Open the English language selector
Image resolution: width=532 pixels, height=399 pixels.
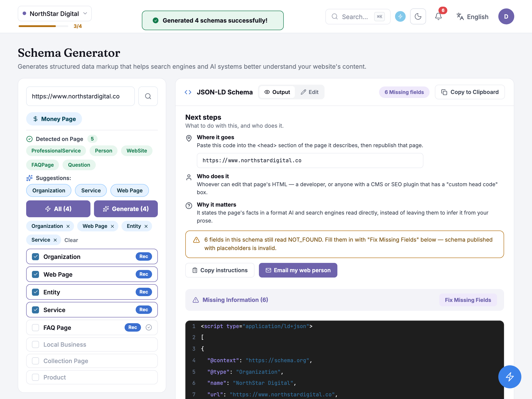click(472, 17)
